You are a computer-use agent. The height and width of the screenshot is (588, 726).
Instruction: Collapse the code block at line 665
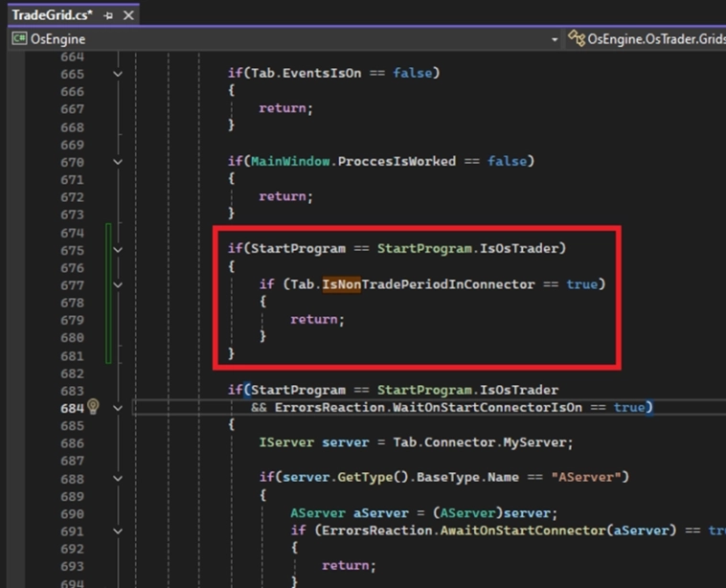pyautogui.click(x=118, y=74)
